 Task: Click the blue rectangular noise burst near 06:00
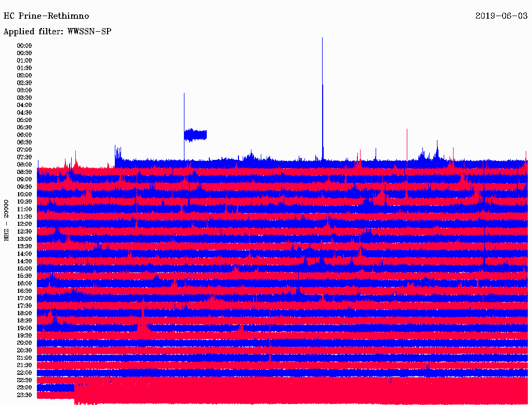(195, 135)
